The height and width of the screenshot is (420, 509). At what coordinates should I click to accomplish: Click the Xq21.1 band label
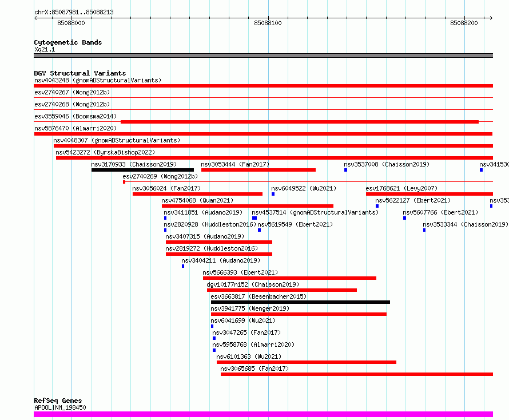tap(45, 49)
